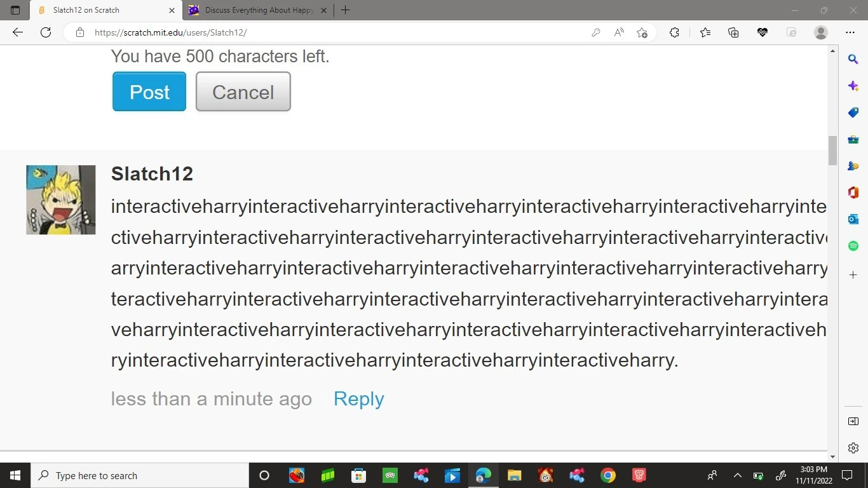Navigate back to the previous page
The height and width of the screenshot is (488, 868).
point(17,32)
